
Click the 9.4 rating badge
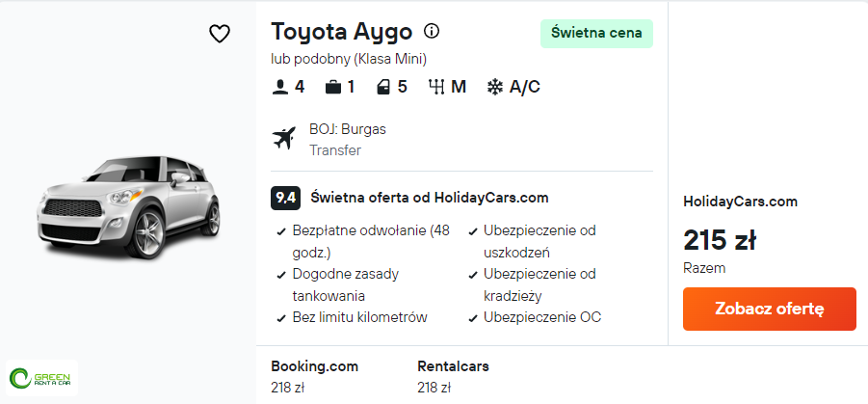(286, 198)
